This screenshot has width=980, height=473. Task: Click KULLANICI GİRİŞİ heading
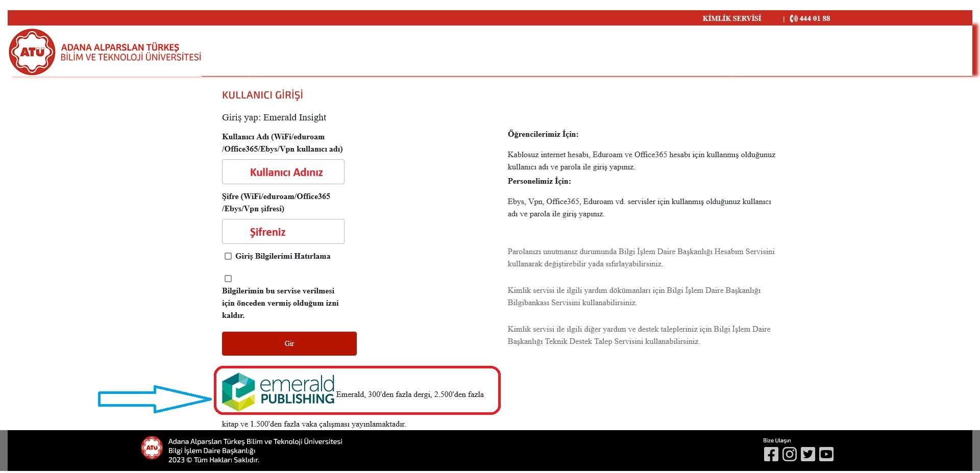[262, 95]
